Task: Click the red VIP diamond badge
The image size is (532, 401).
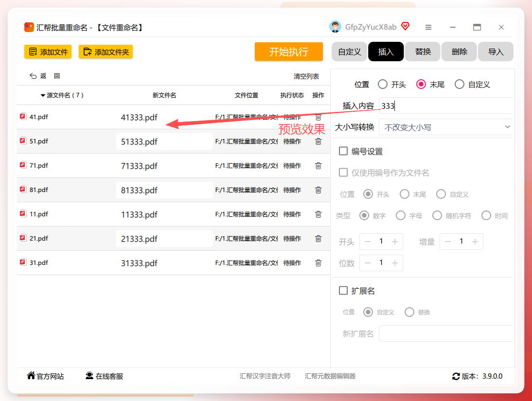Action: (x=406, y=26)
